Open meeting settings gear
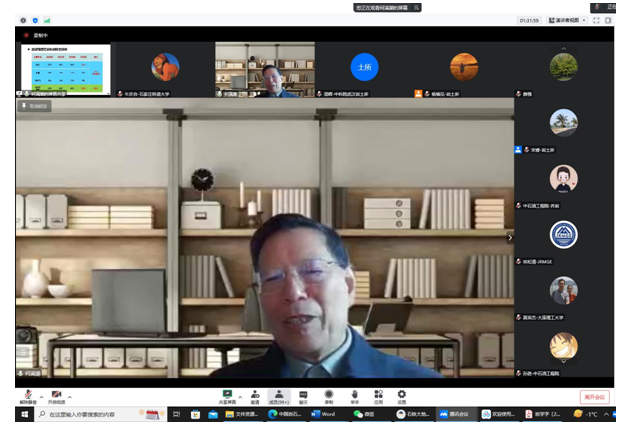 [x=402, y=395]
